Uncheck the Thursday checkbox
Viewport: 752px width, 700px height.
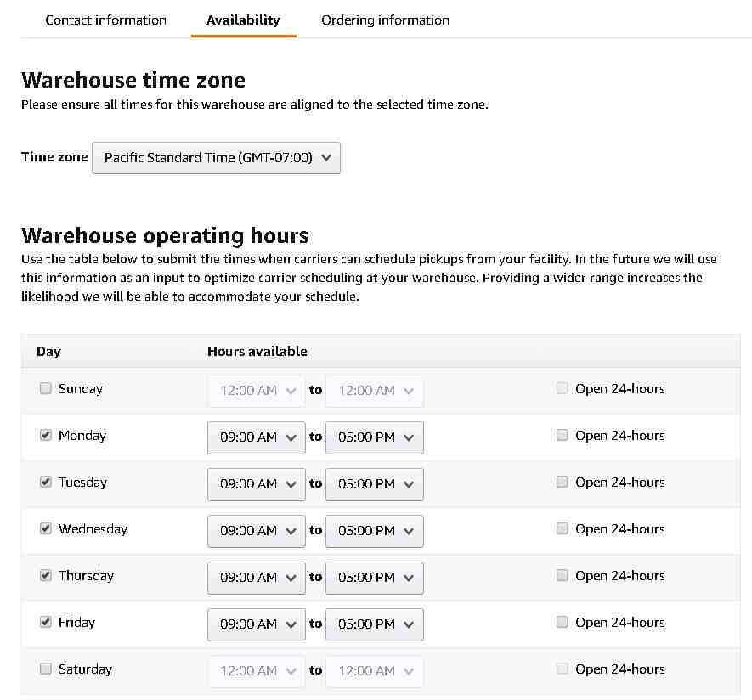click(x=46, y=575)
